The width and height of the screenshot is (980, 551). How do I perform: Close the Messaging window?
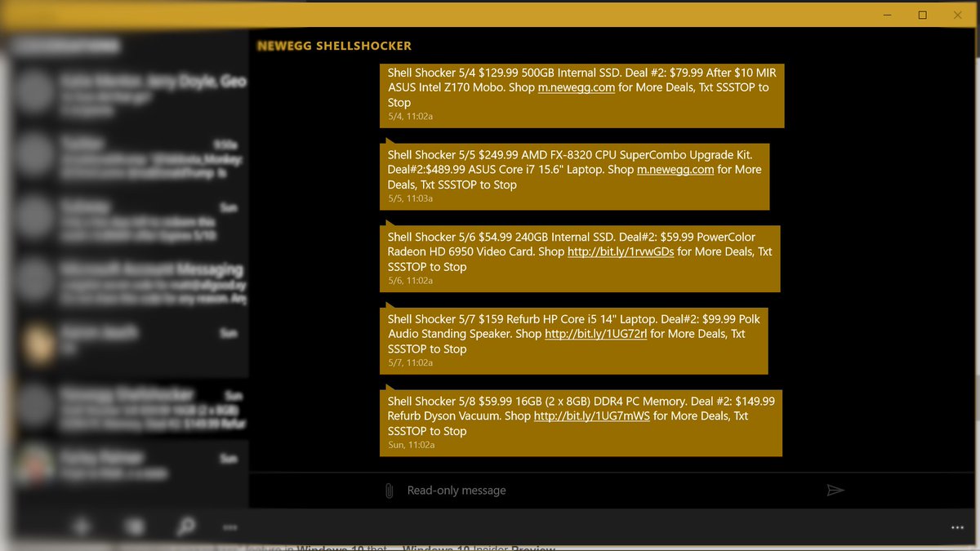pyautogui.click(x=958, y=15)
